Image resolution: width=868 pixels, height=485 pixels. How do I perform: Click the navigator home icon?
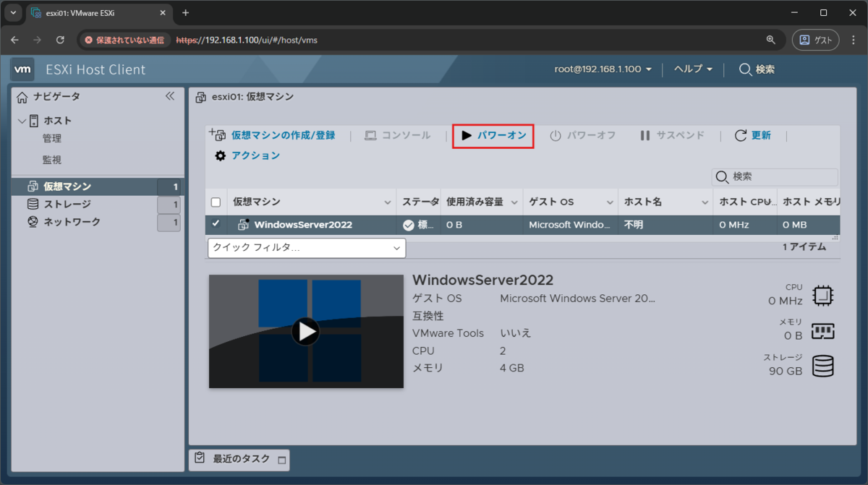22,96
